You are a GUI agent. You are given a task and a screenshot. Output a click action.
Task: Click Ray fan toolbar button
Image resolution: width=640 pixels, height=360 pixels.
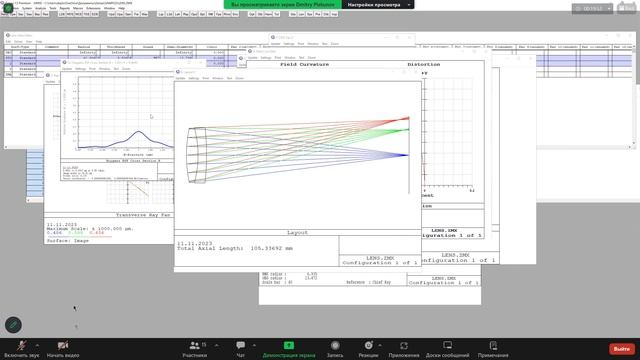[186, 14]
